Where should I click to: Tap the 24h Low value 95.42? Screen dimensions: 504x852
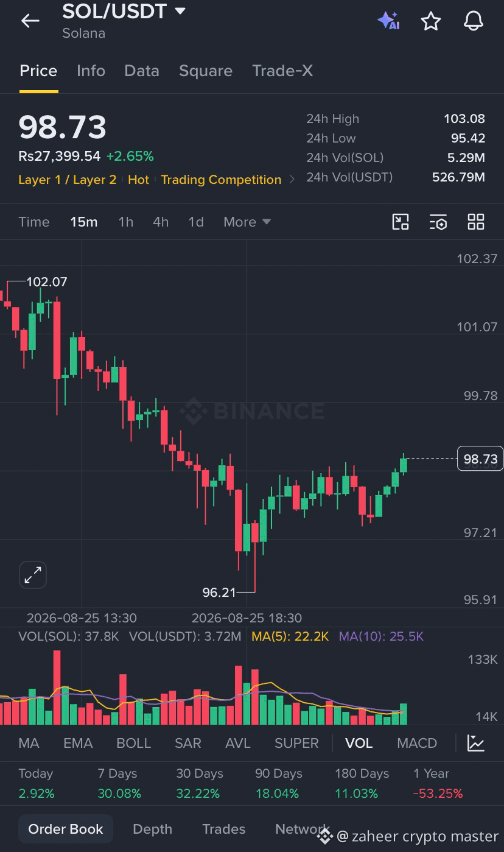[468, 138]
